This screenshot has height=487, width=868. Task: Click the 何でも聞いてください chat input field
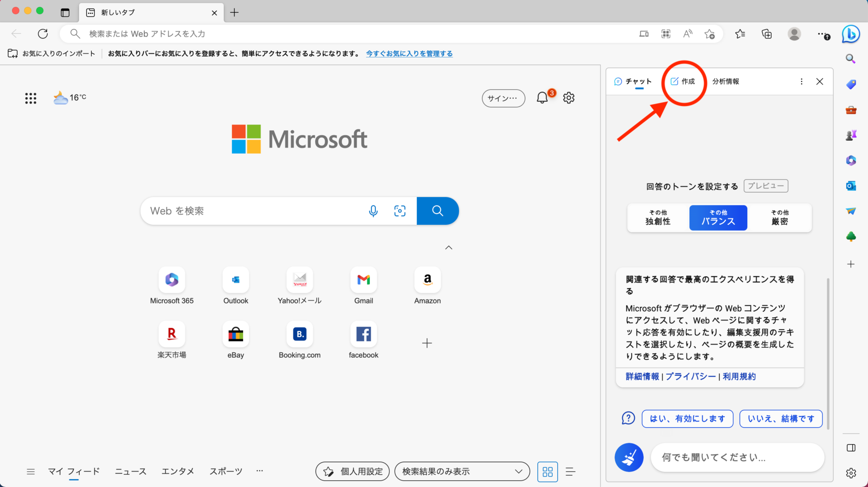(x=737, y=457)
